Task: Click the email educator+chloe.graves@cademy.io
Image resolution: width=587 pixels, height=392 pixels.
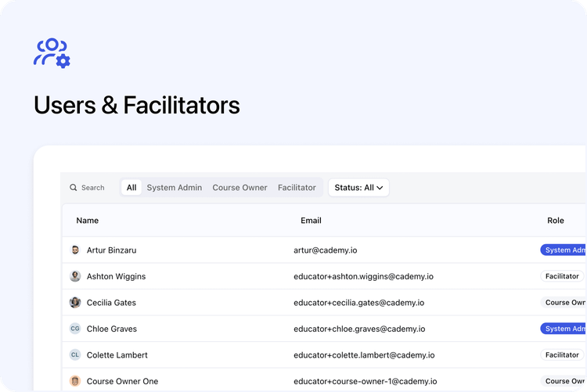Action: pos(359,329)
